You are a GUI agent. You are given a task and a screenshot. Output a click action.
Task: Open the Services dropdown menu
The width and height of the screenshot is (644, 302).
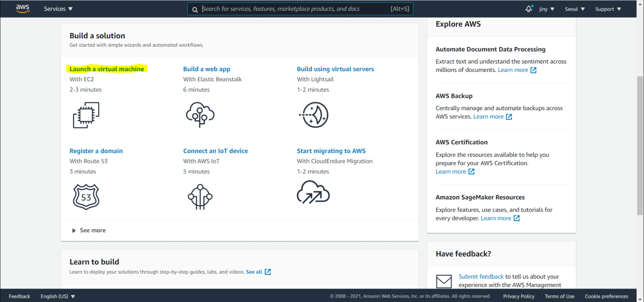point(58,9)
